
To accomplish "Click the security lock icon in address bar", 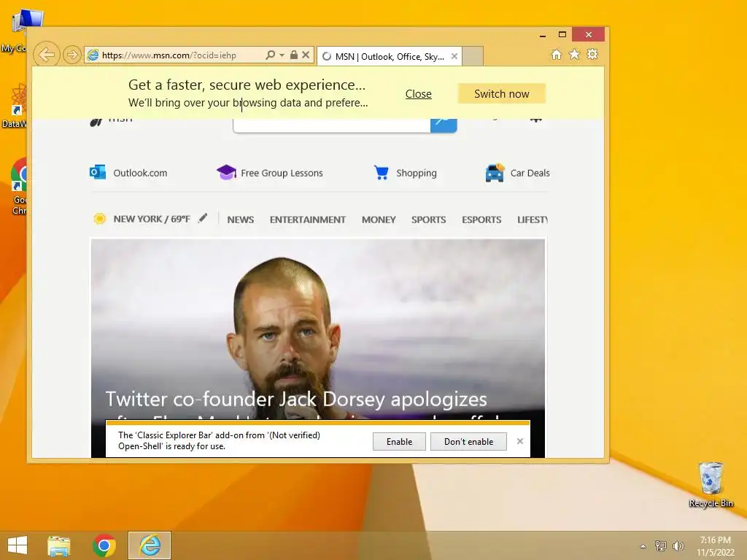I will (294, 55).
